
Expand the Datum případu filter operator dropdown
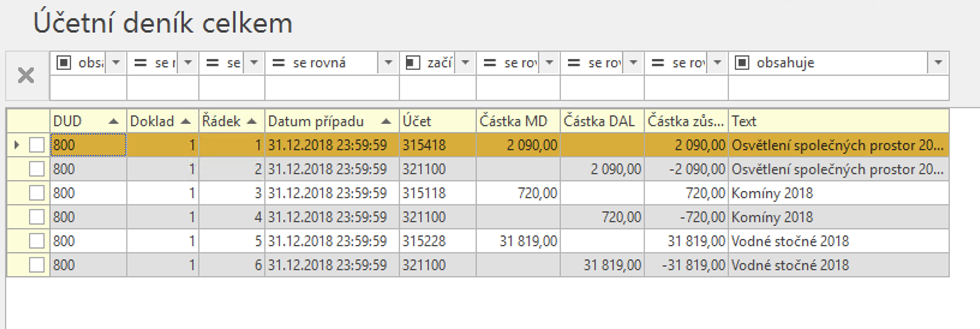[388, 63]
